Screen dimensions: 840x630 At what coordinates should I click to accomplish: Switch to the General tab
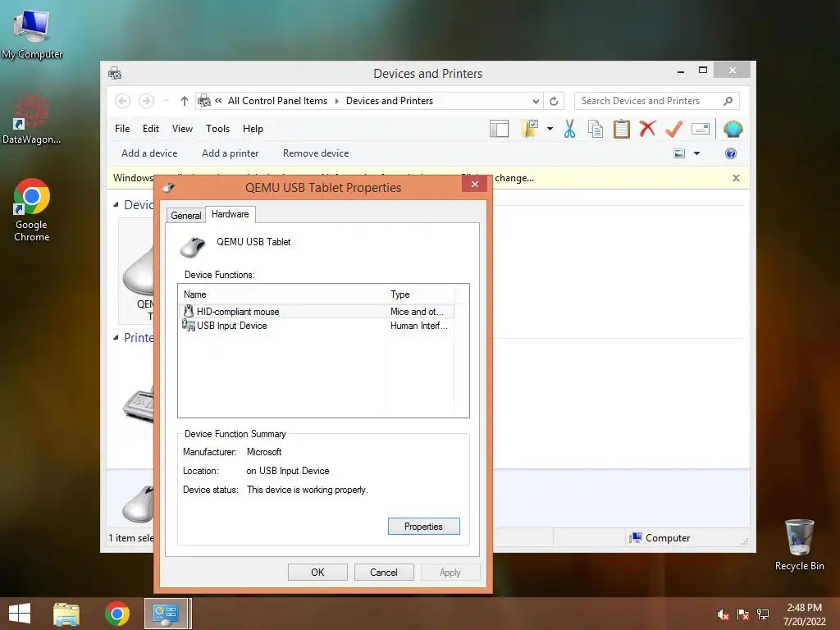pos(186,216)
